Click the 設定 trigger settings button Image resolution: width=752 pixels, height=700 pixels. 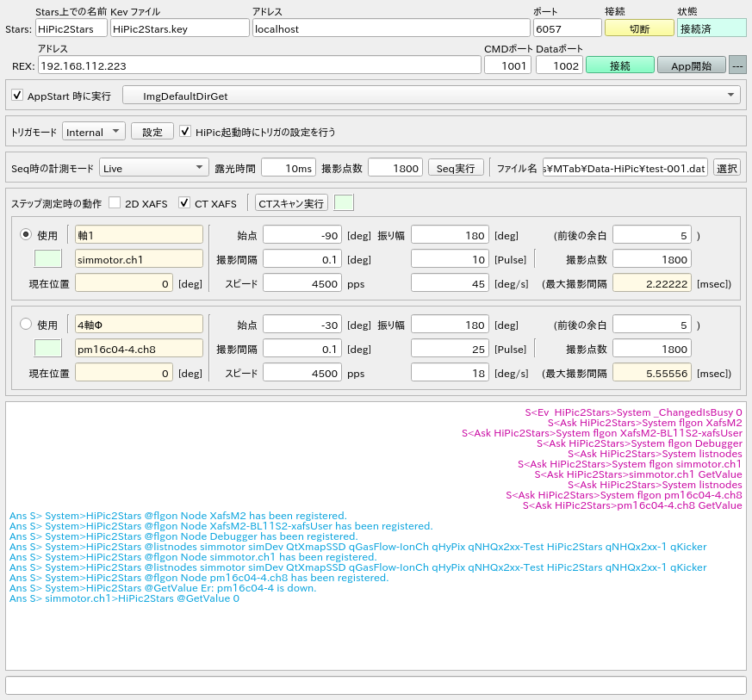pos(152,132)
